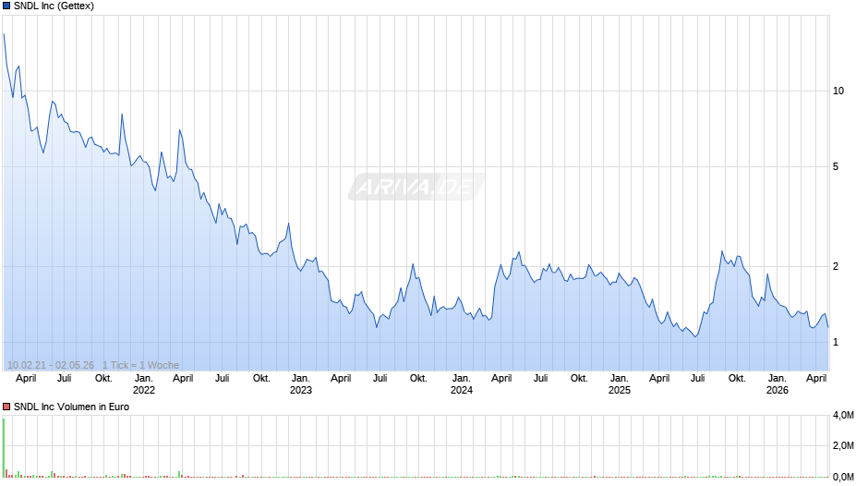Click the tall green volume bar at chart start
The width and height of the screenshot is (868, 486).
[4, 448]
